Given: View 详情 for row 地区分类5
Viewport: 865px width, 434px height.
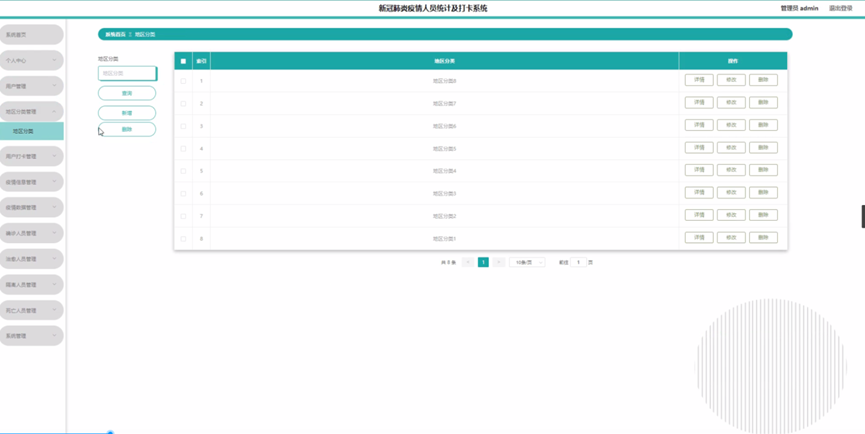Looking at the screenshot, I should [699, 148].
